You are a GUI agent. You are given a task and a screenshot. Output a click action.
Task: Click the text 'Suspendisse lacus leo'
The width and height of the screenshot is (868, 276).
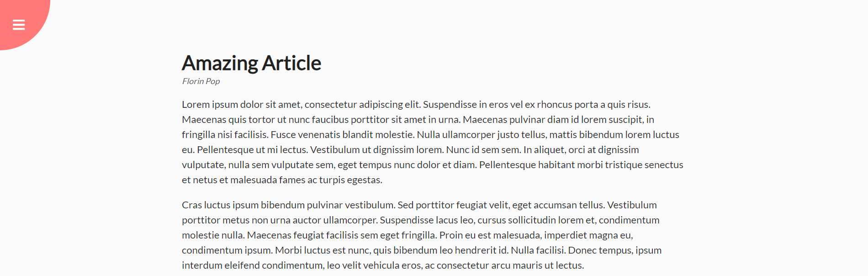click(427, 220)
